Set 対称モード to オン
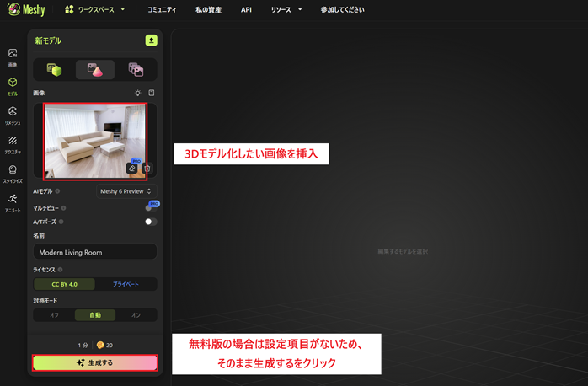 136,315
